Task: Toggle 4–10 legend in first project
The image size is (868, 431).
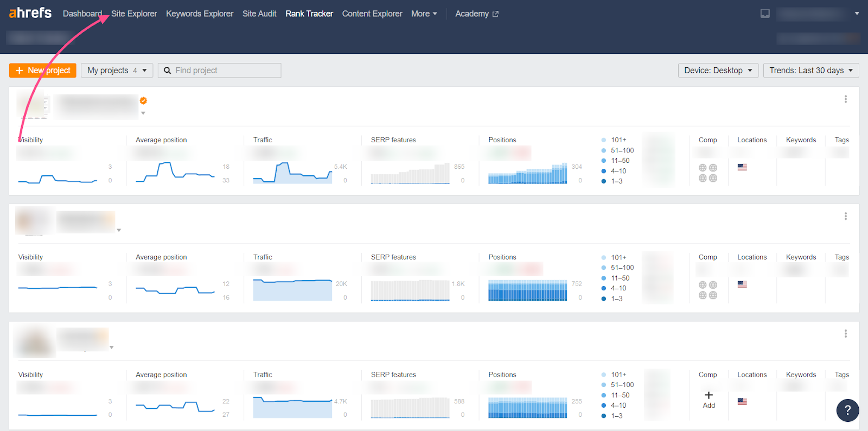Action: click(614, 171)
